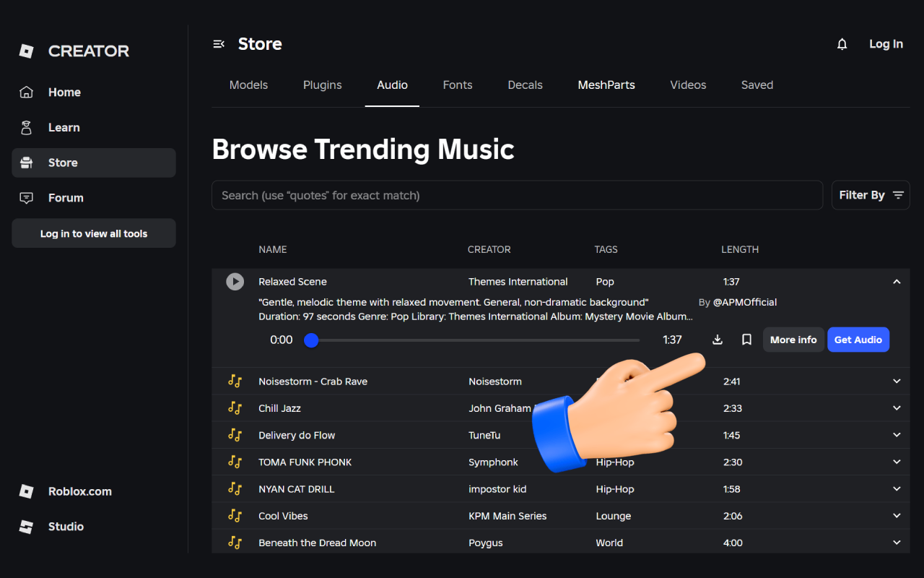Click the TOMA FUNK PHONK music icon
The width and height of the screenshot is (924, 578).
[235, 462]
